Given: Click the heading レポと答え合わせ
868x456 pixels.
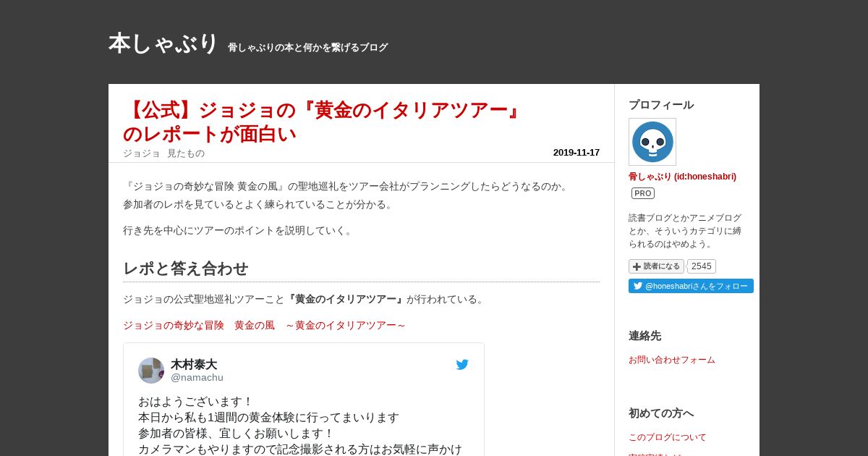Looking at the screenshot, I should [185, 269].
